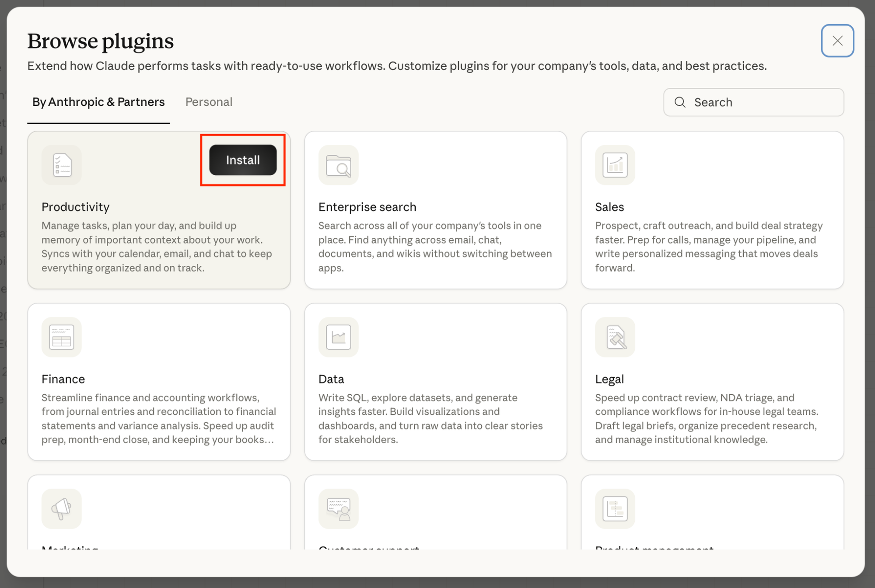Viewport: 875px width, 588px height.
Task: Close the Browse plugins dialog
Action: click(837, 41)
